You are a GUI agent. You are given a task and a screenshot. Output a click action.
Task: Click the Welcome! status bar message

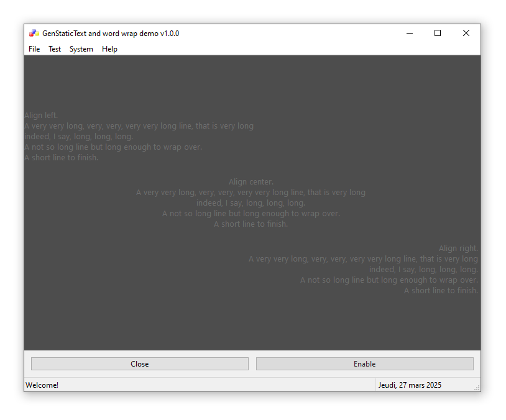point(42,385)
